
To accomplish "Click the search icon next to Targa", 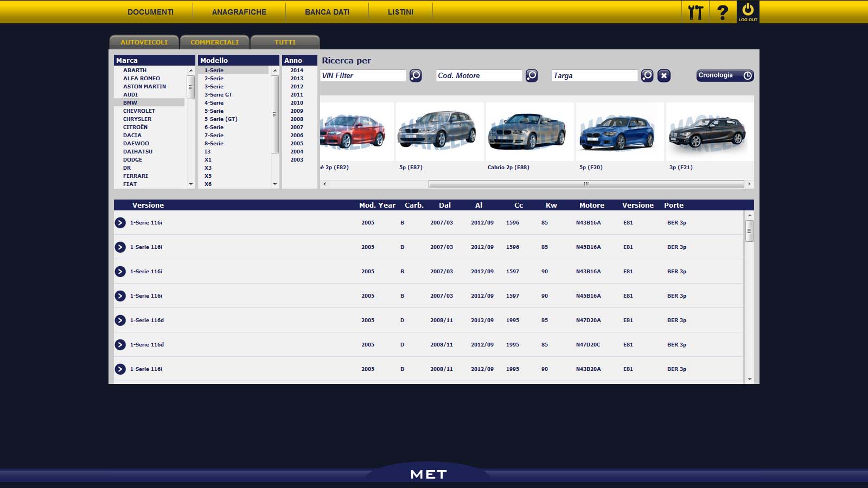I will 647,75.
